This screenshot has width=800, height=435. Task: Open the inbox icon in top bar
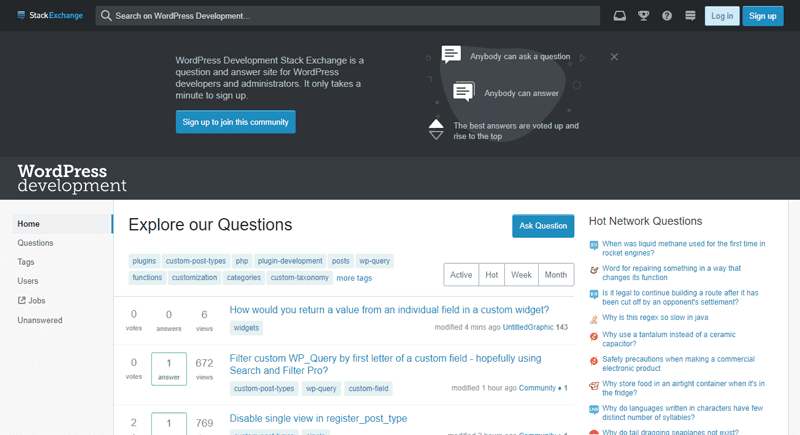[x=619, y=16]
